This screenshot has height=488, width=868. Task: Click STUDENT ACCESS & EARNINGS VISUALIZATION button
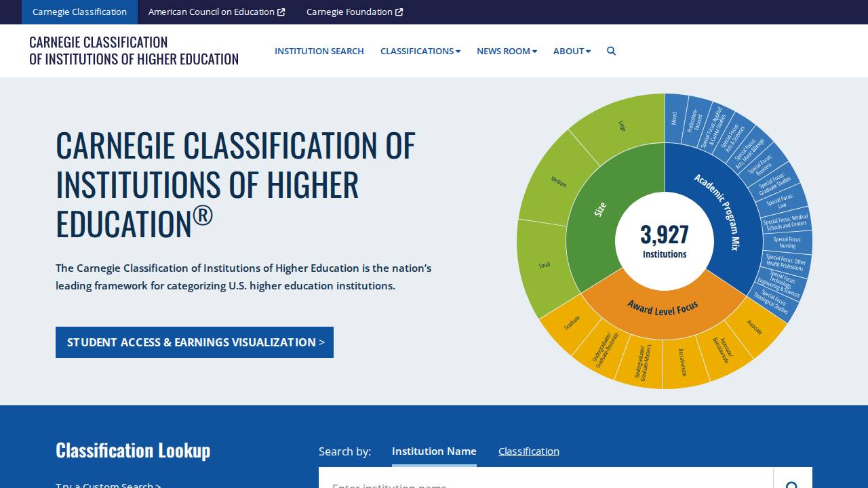click(x=195, y=342)
